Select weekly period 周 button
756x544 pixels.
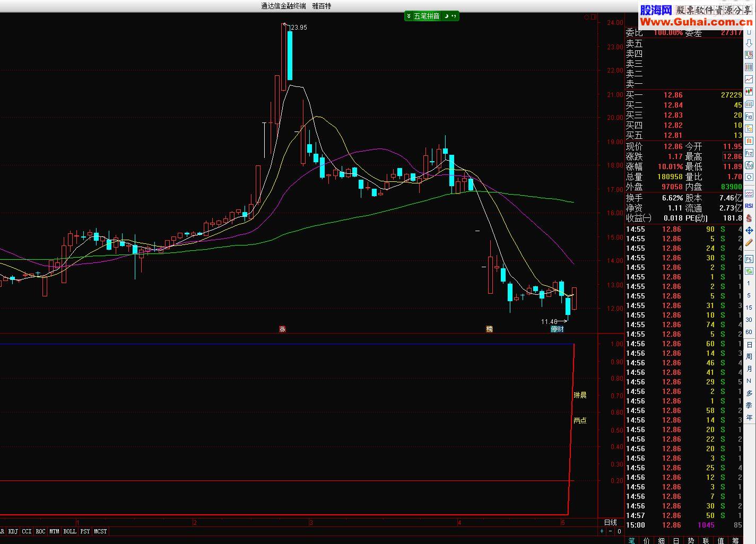[x=749, y=357]
